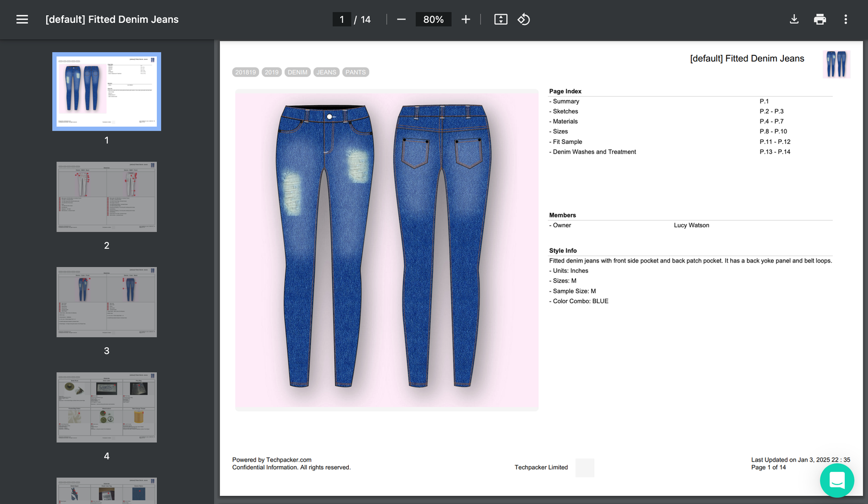
Task: Click the small jeans thumbnail beside the title
Action: click(x=836, y=64)
